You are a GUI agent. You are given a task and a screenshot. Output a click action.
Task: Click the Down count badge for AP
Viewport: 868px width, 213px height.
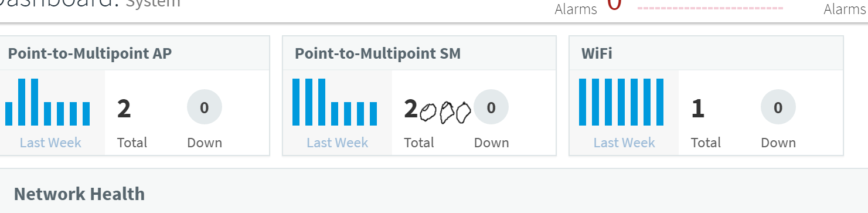click(205, 107)
